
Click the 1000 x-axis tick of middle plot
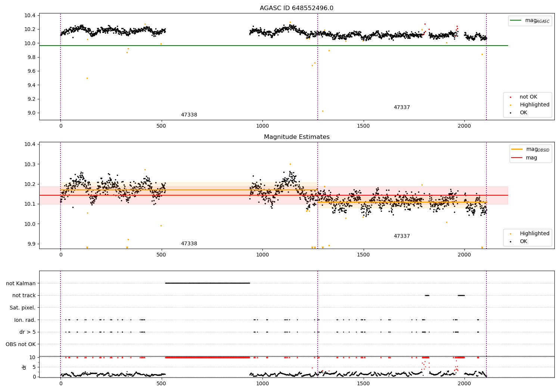pyautogui.click(x=262, y=255)
